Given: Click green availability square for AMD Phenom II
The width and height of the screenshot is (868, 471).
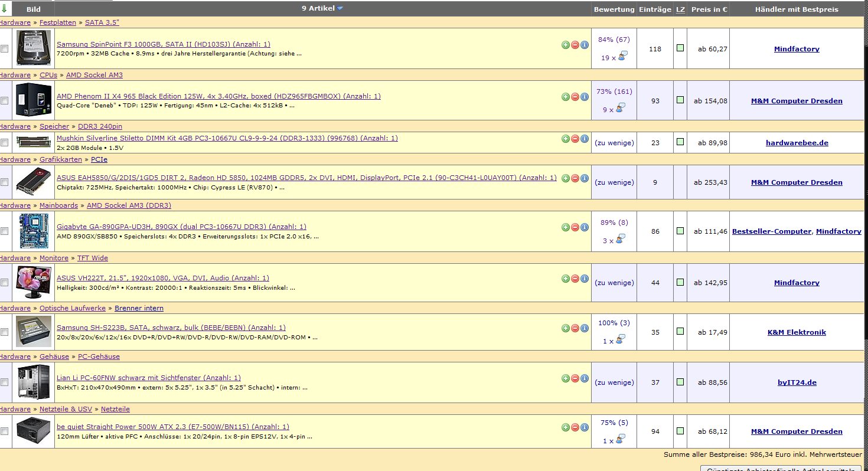Looking at the screenshot, I should click(x=680, y=100).
